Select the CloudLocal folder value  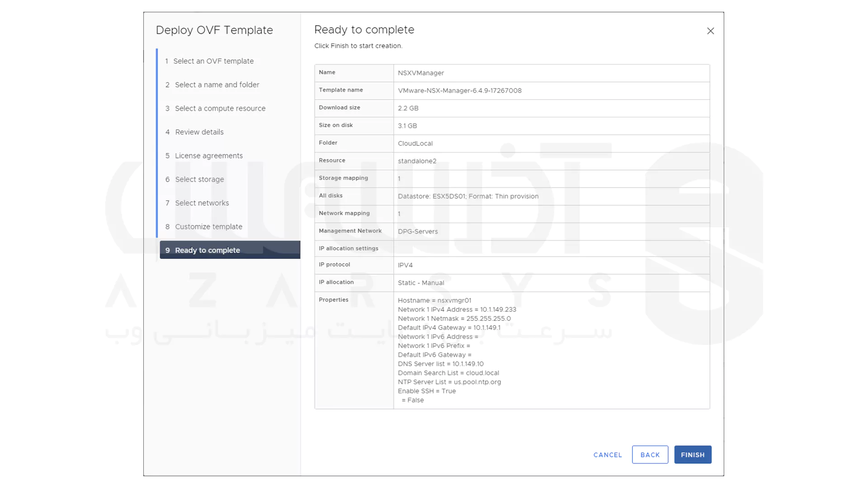[x=415, y=143]
